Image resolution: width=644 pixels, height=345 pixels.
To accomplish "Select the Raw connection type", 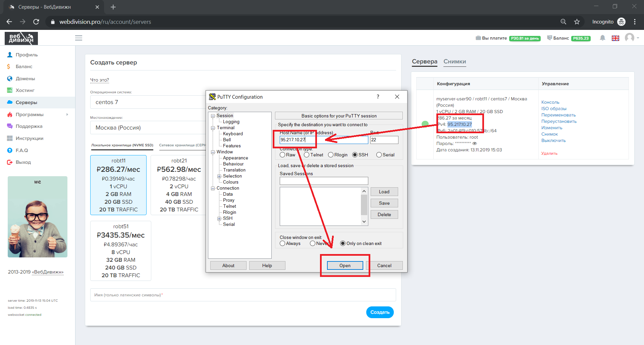I will (x=282, y=155).
